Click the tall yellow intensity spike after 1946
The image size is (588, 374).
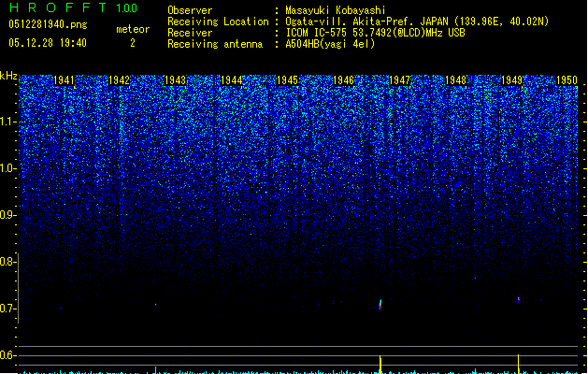(380, 365)
